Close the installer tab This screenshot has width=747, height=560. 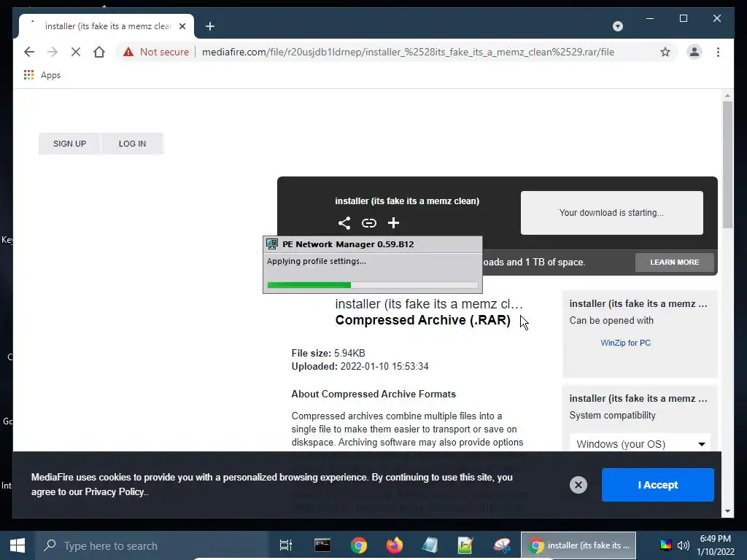[182, 26]
